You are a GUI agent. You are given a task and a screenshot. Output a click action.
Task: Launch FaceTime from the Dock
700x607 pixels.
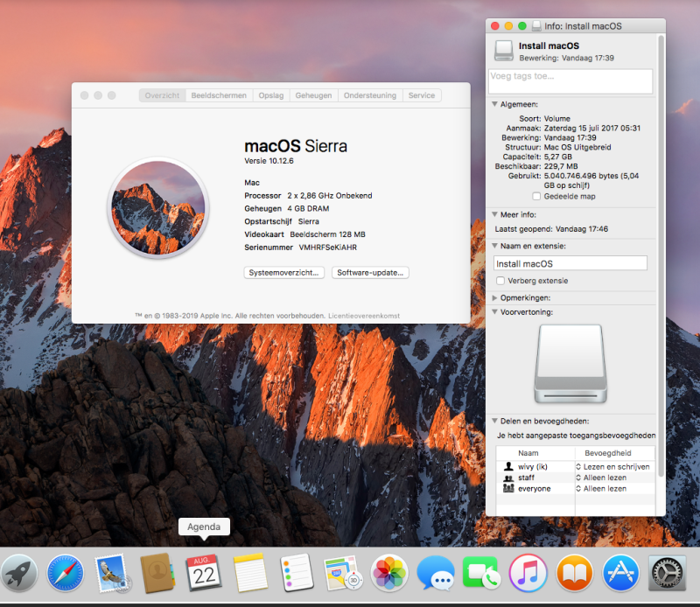(x=481, y=573)
